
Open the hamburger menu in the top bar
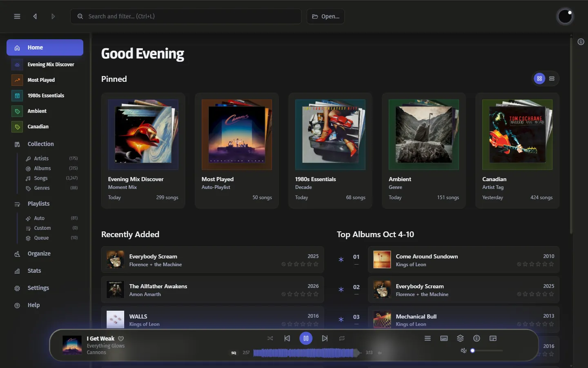click(17, 16)
